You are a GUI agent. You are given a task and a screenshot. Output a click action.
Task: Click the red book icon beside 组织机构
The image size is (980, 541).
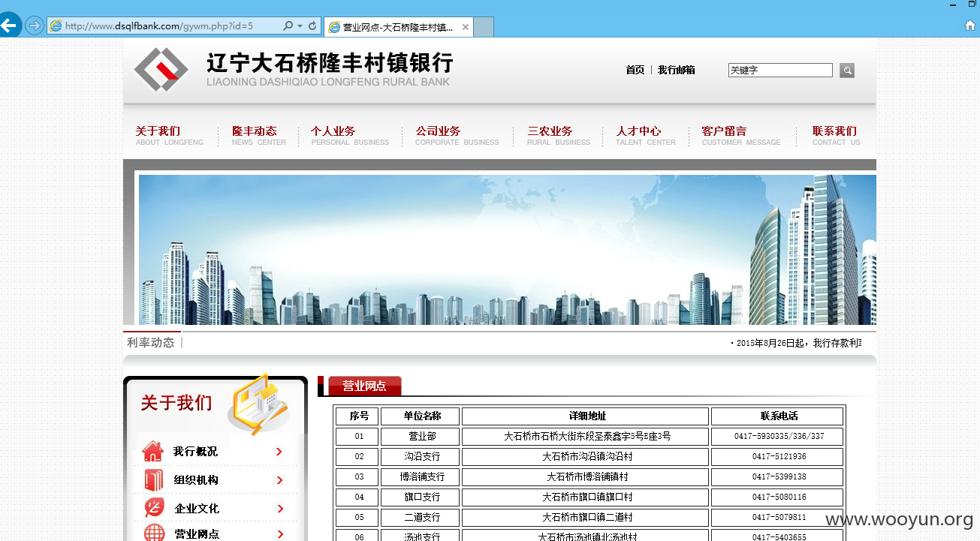pos(154,480)
